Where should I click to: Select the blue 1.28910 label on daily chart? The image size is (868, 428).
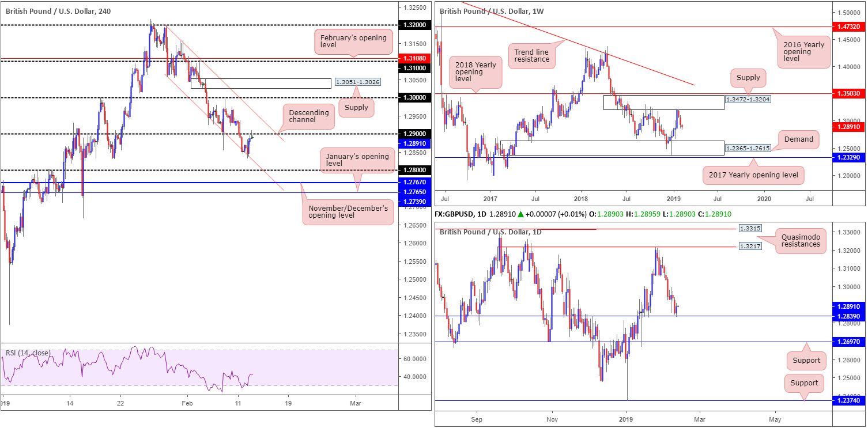click(850, 307)
